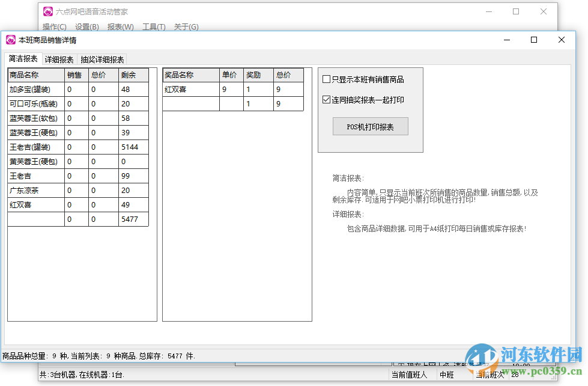Click the app logo icon in dialog title bar

click(x=10, y=40)
